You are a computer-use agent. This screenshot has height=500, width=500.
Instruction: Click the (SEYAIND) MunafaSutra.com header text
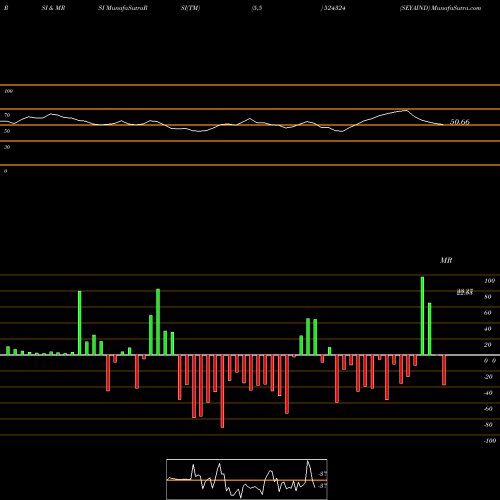coord(440,8)
